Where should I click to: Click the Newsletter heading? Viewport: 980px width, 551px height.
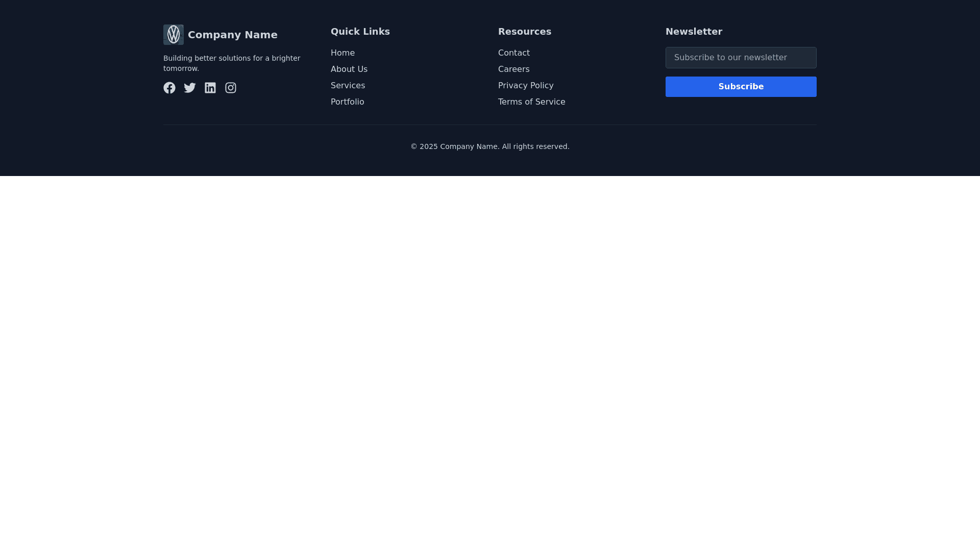pyautogui.click(x=694, y=32)
